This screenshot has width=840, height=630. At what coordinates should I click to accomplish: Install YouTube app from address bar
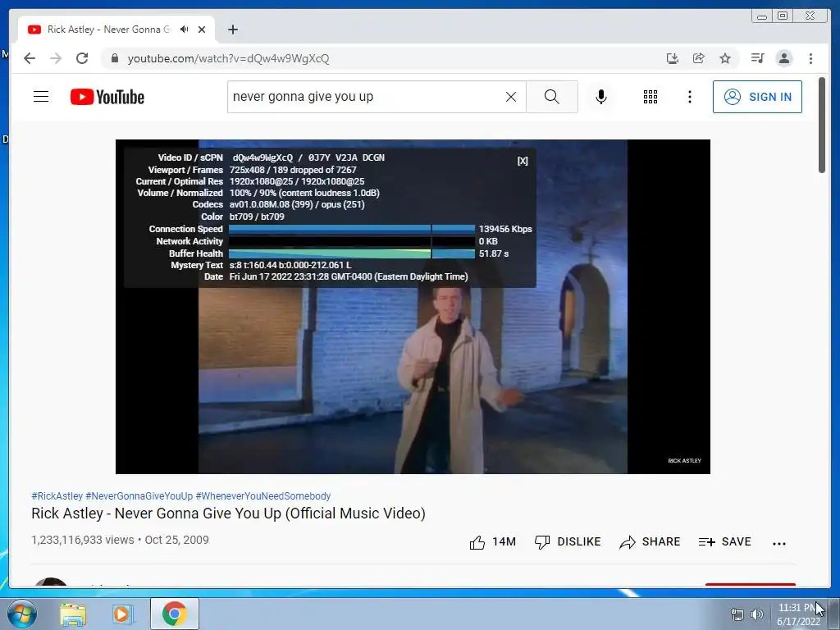(673, 58)
